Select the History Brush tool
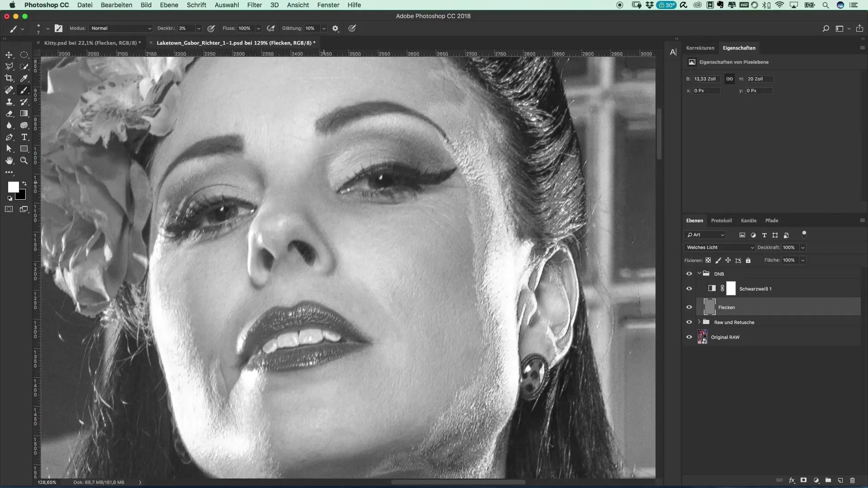This screenshot has width=868, height=488. click(24, 102)
